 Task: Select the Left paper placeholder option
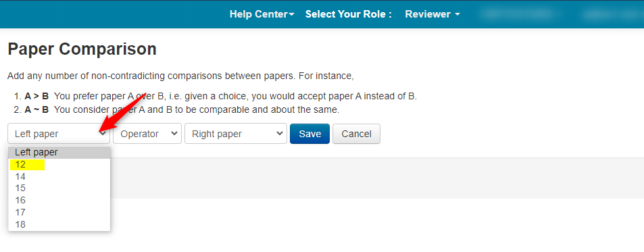[x=59, y=152]
